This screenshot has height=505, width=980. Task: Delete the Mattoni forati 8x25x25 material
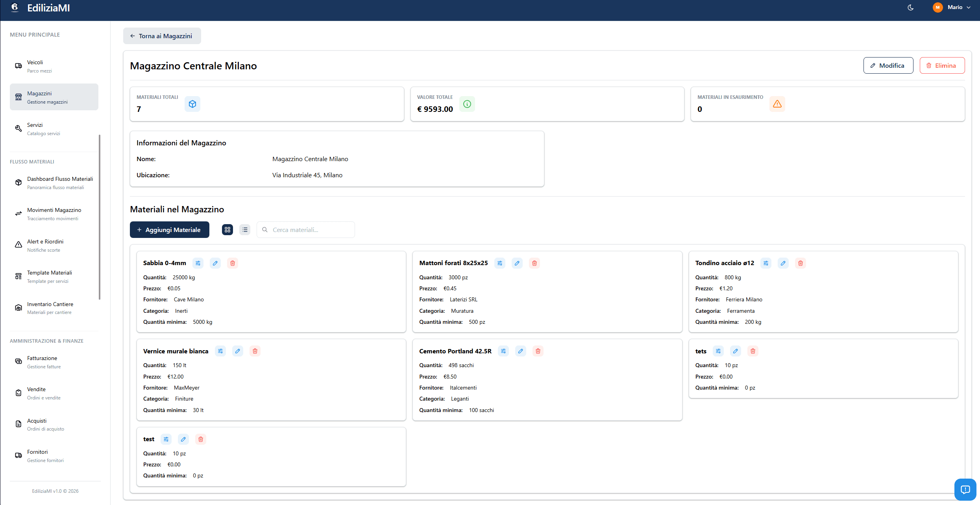tap(534, 263)
